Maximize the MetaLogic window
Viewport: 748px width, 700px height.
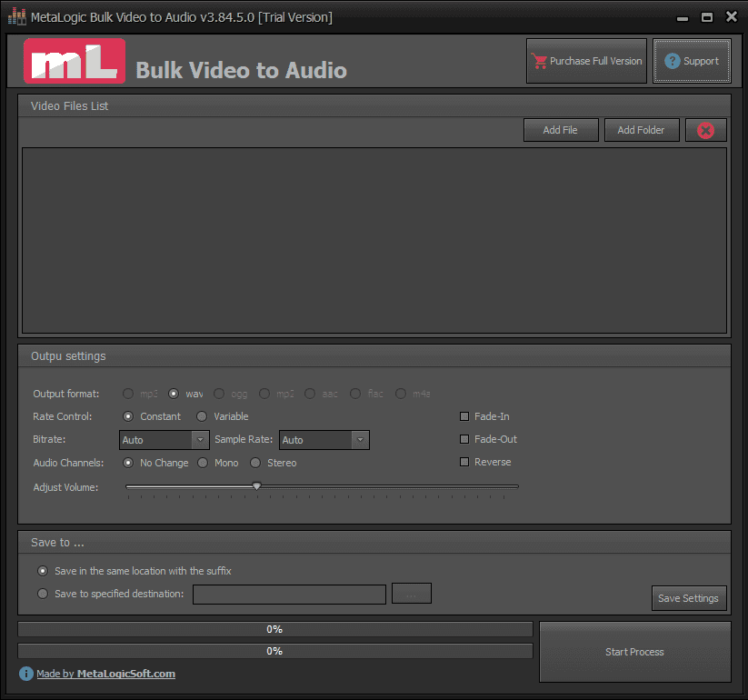click(x=707, y=17)
